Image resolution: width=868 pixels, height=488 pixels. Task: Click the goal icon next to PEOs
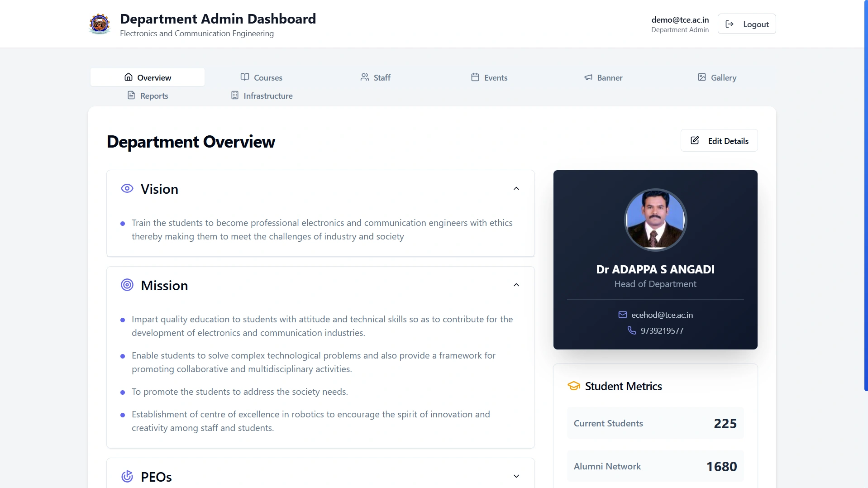point(127,476)
